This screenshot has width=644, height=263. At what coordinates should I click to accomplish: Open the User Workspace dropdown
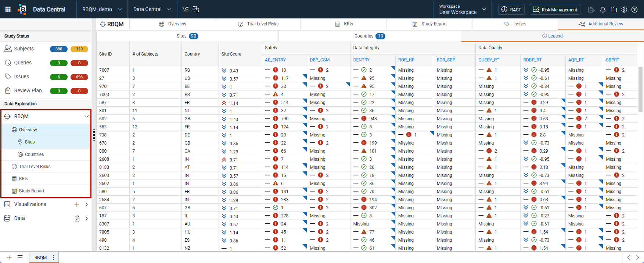[x=463, y=9]
